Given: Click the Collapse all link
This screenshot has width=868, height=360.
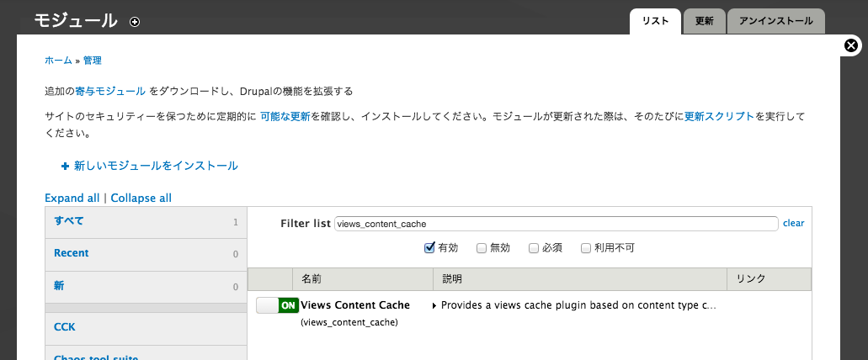Looking at the screenshot, I should pos(141,199).
